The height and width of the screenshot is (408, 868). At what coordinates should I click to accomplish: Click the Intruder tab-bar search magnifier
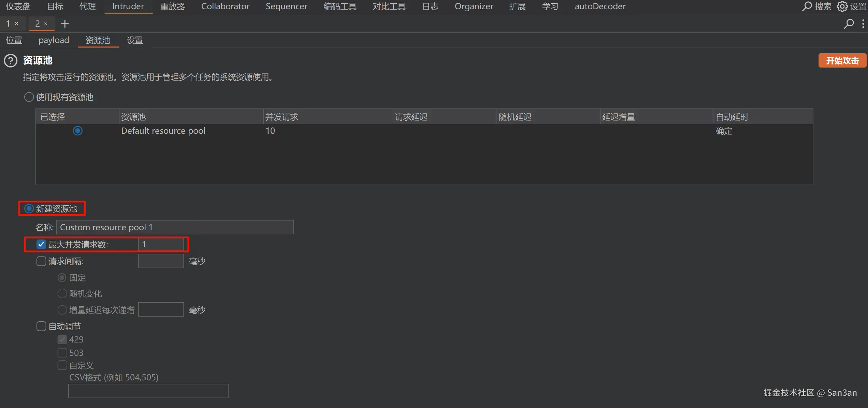(x=849, y=24)
